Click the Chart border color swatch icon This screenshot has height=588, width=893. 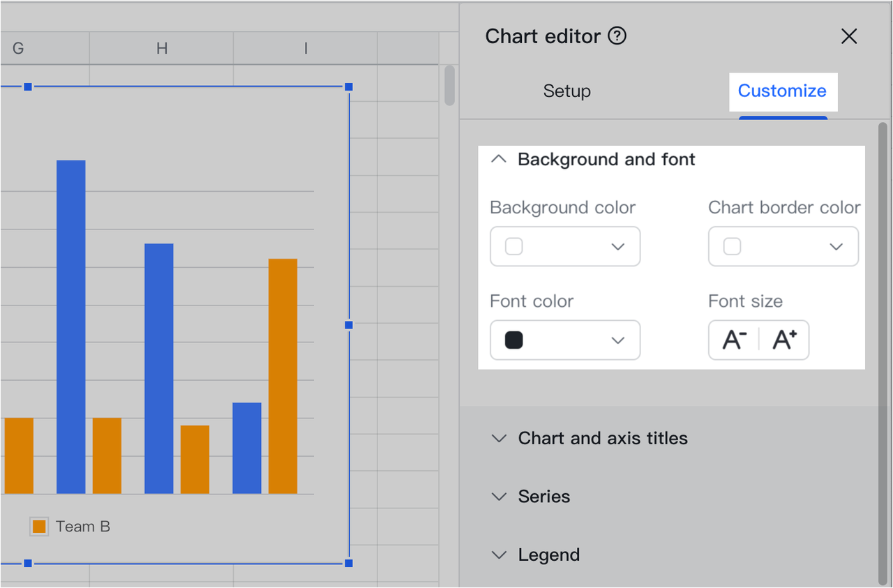pyautogui.click(x=731, y=246)
